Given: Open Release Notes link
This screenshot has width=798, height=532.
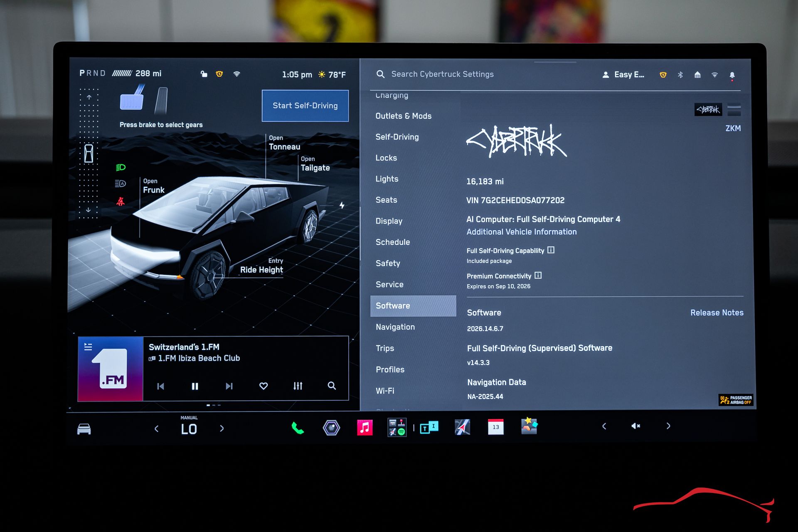Looking at the screenshot, I should click(x=717, y=313).
